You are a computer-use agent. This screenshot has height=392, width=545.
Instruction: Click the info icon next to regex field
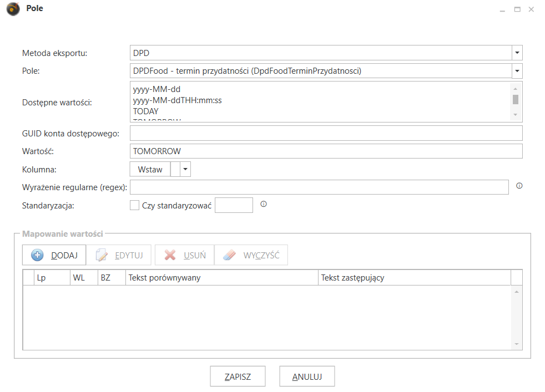click(x=519, y=186)
